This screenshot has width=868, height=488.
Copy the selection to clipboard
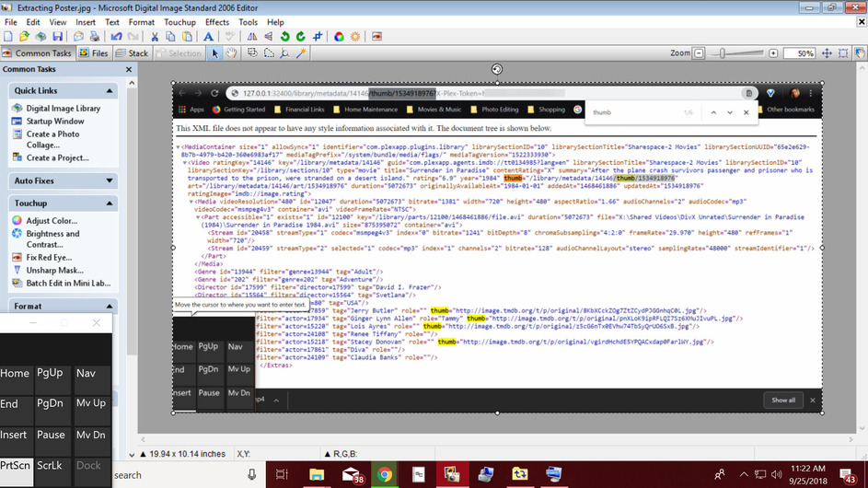click(x=170, y=37)
